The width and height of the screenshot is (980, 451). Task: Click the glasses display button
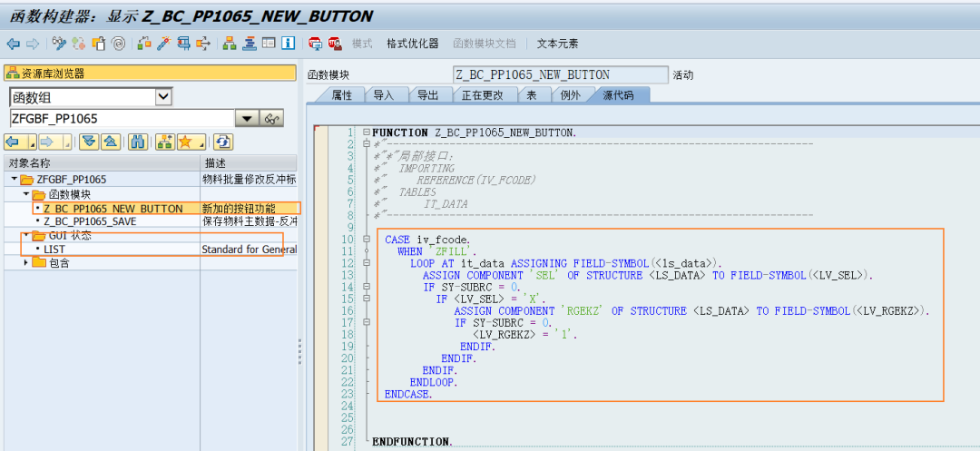[x=272, y=118]
